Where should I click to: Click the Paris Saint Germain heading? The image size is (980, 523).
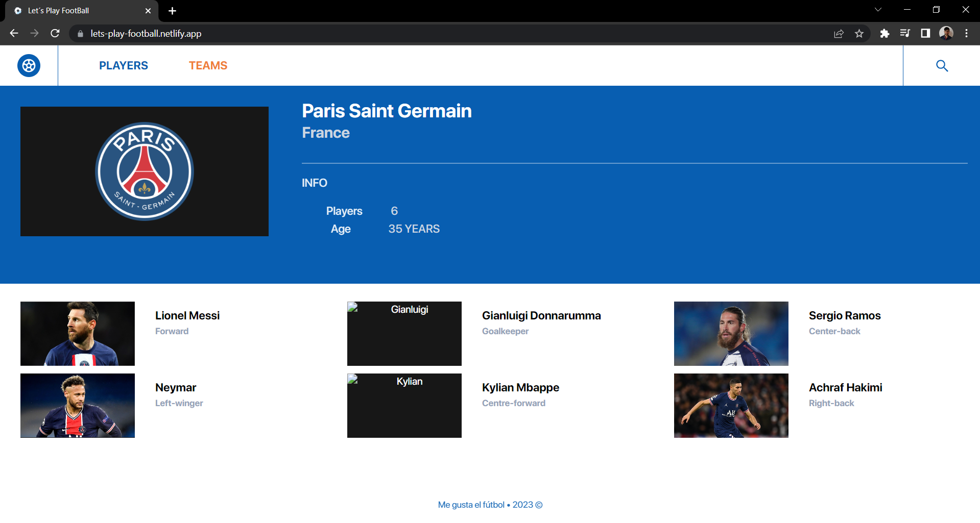click(x=387, y=111)
